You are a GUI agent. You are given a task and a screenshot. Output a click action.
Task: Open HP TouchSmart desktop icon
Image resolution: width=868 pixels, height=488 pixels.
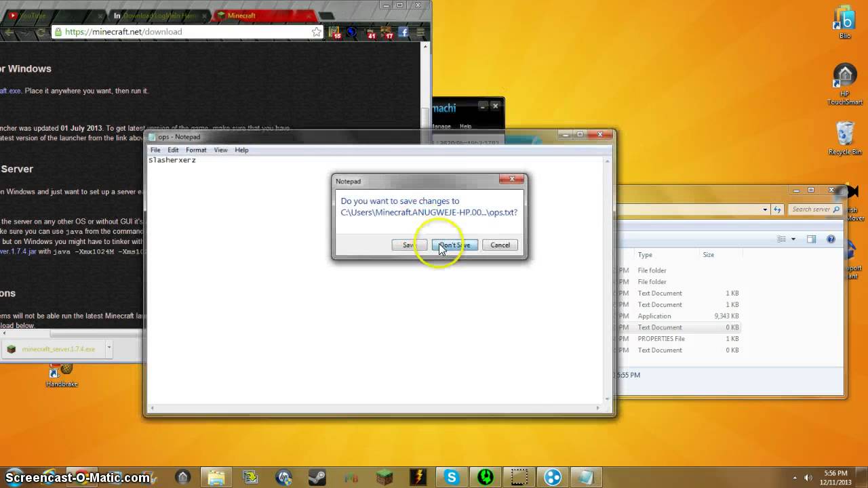click(844, 85)
